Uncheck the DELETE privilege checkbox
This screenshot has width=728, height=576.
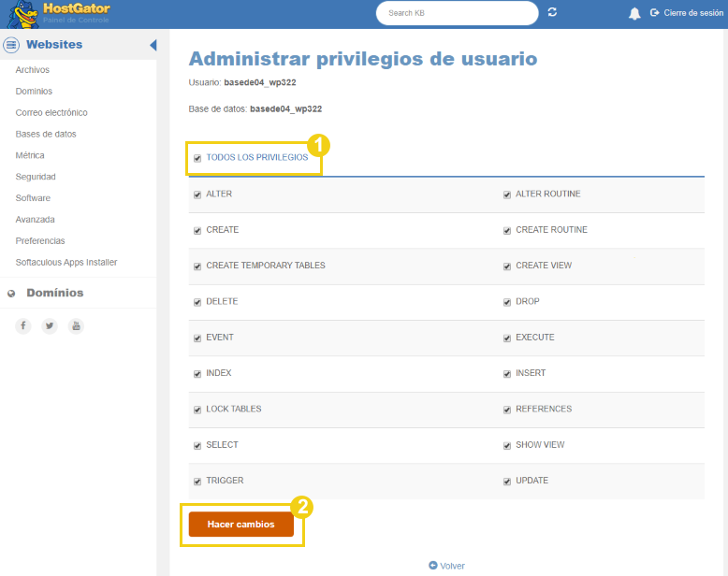click(x=197, y=302)
